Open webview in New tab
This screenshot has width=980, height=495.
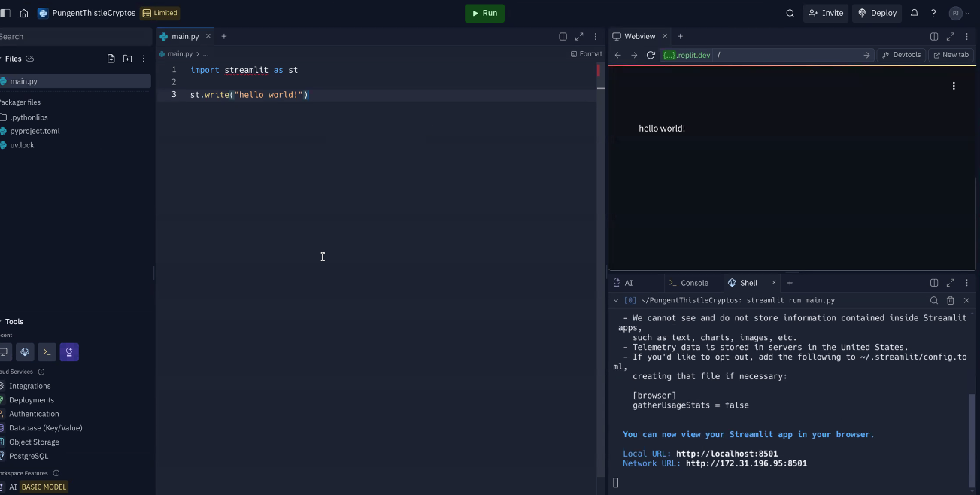pyautogui.click(x=951, y=55)
